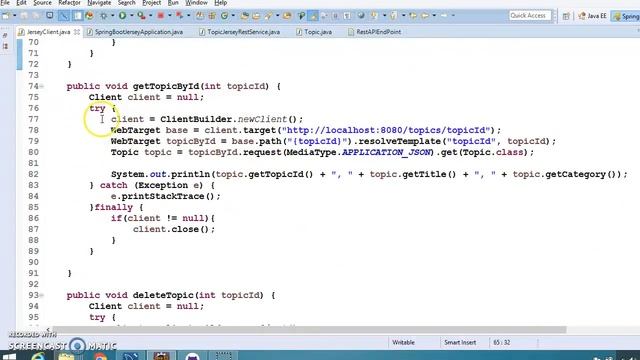Image resolution: width=640 pixels, height=360 pixels.
Task: Switch to Java EE perspective
Action: coord(592,16)
